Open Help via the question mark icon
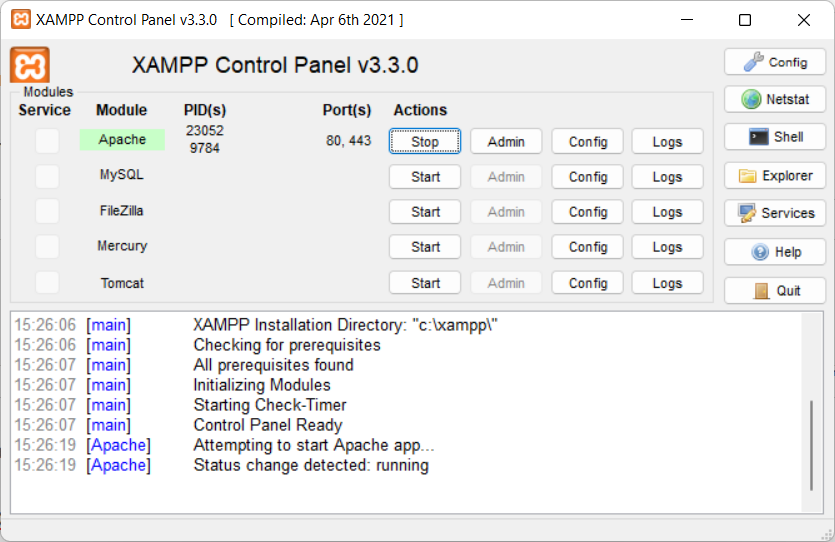This screenshot has width=835, height=542. [775, 252]
